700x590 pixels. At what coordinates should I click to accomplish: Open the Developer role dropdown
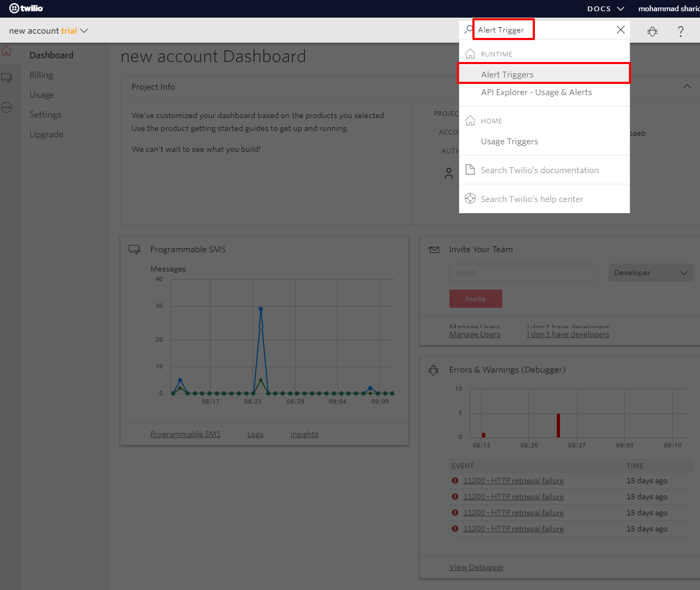tap(651, 273)
